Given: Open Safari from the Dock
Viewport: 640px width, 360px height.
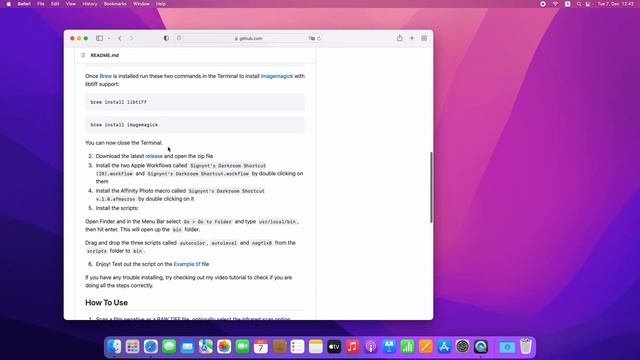Looking at the screenshot, I should [x=151, y=347].
